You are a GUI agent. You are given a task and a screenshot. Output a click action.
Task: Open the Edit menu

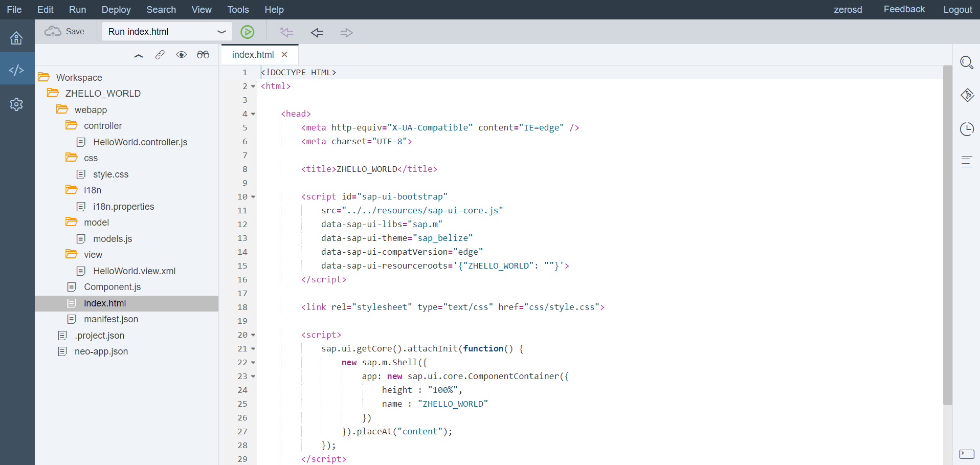46,10
